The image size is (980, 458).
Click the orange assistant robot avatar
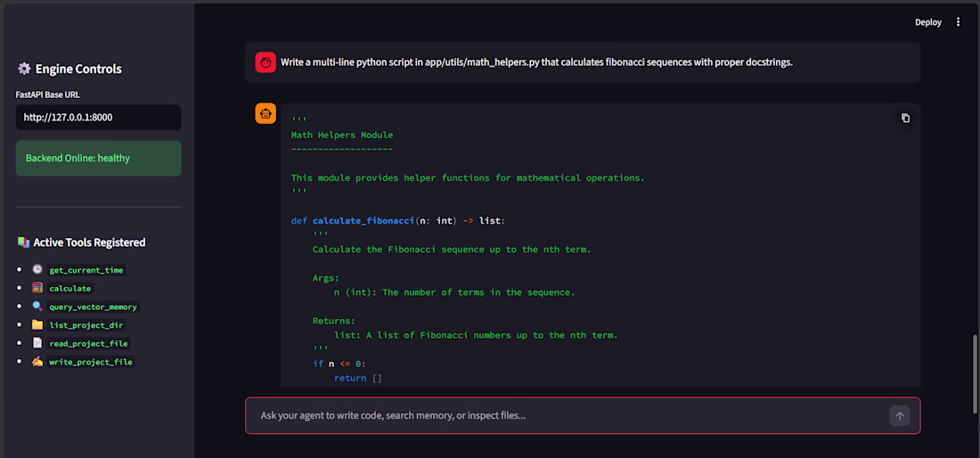(x=265, y=114)
